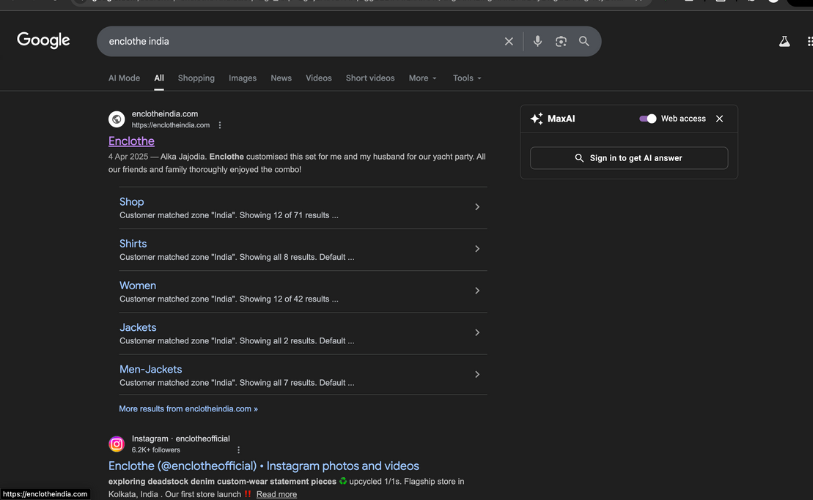This screenshot has height=500, width=813.
Task: Start voice search with microphone icon
Action: (538, 41)
